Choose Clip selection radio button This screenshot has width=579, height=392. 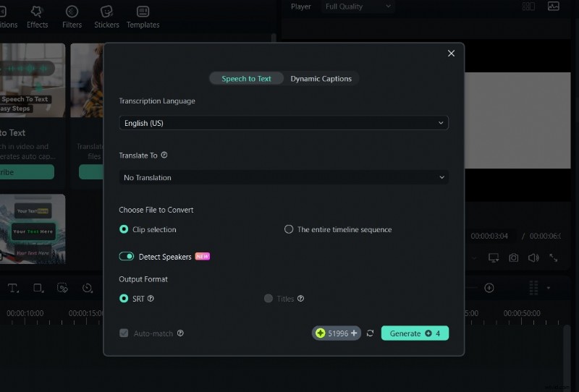(x=124, y=229)
